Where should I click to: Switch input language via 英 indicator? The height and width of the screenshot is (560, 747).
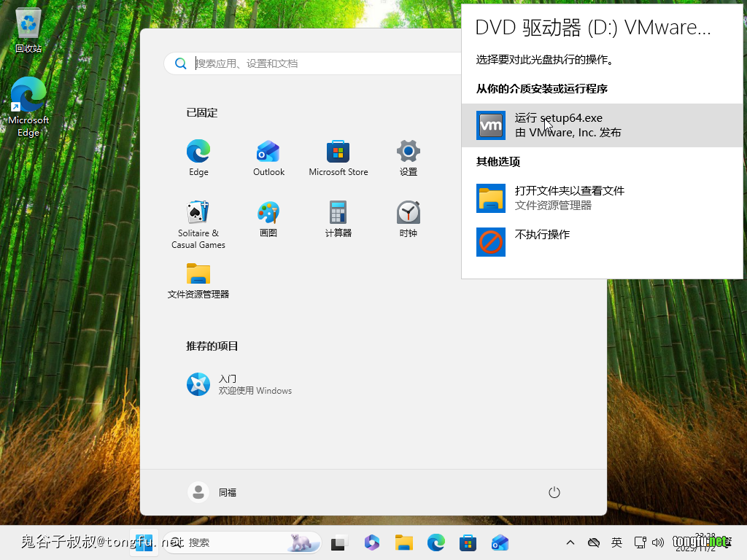tap(617, 542)
